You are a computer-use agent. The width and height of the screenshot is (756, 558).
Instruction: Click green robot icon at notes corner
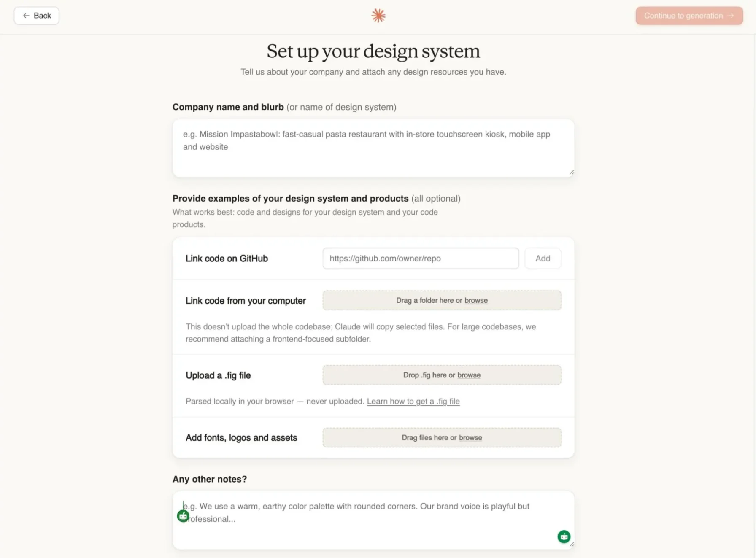click(564, 536)
